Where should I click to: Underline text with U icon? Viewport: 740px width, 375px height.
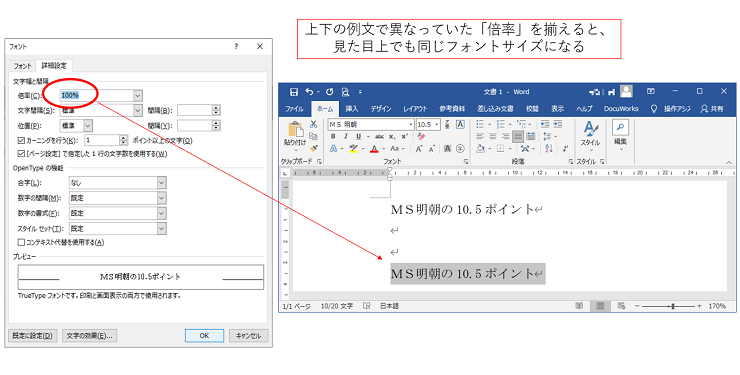click(x=358, y=136)
